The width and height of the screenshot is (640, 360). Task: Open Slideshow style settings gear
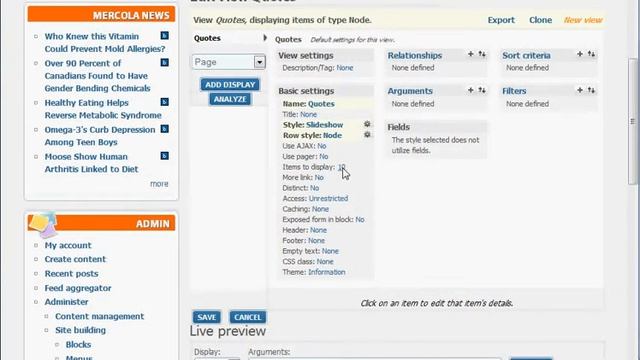pos(367,124)
